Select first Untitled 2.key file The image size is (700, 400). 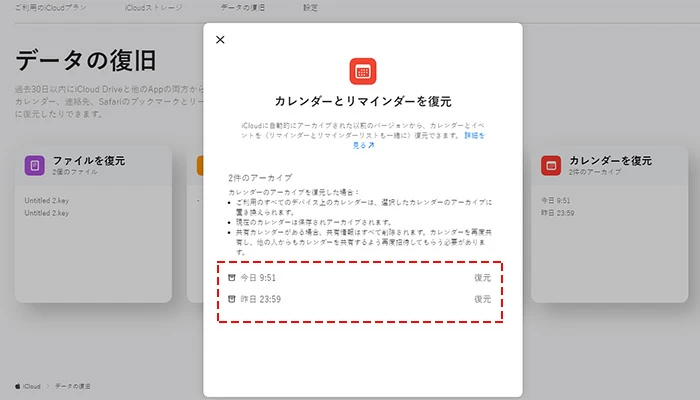pyautogui.click(x=47, y=200)
